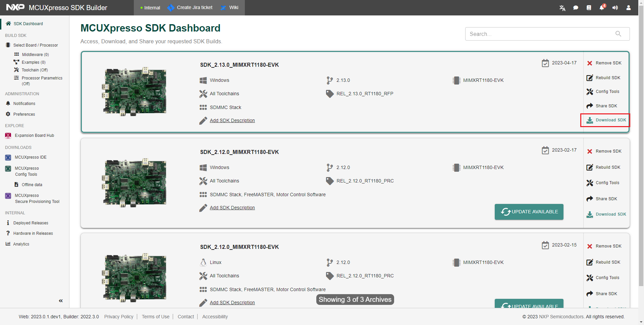Click Add SDK Description for SDK 2.13.0
This screenshot has height=325, width=644.
(x=232, y=120)
